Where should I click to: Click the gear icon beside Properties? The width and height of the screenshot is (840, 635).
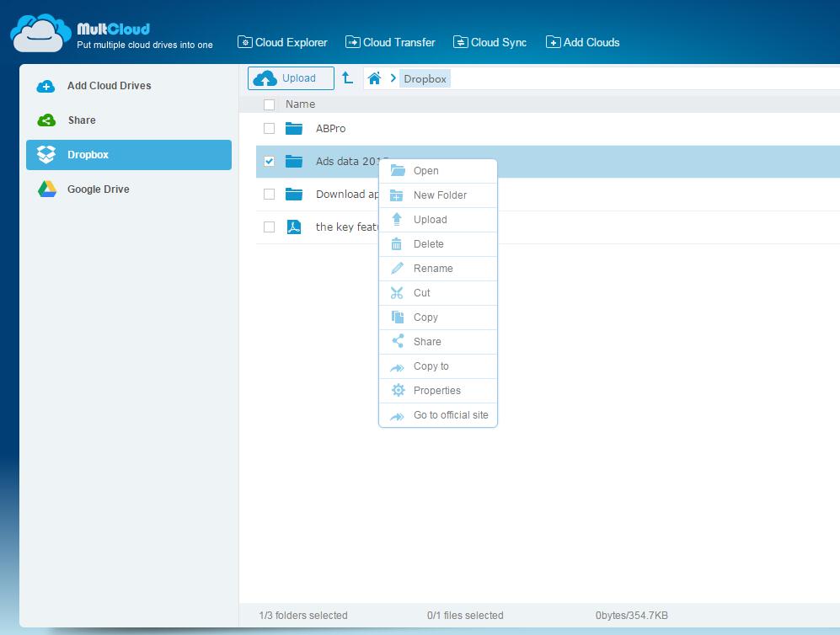398,390
